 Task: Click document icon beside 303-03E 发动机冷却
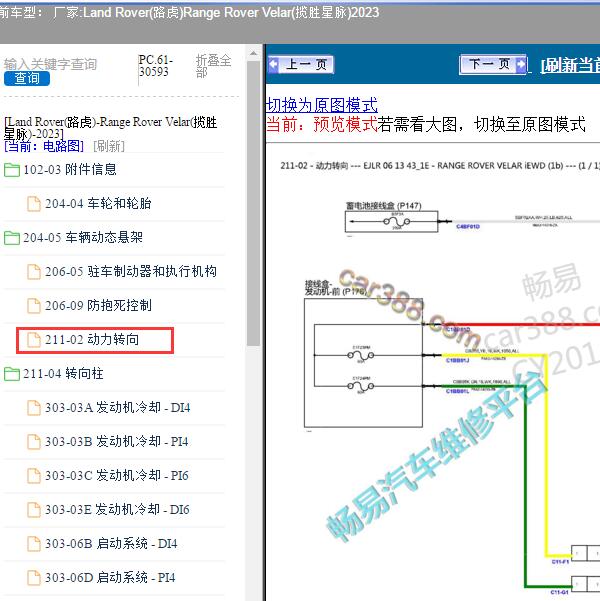pos(34,510)
